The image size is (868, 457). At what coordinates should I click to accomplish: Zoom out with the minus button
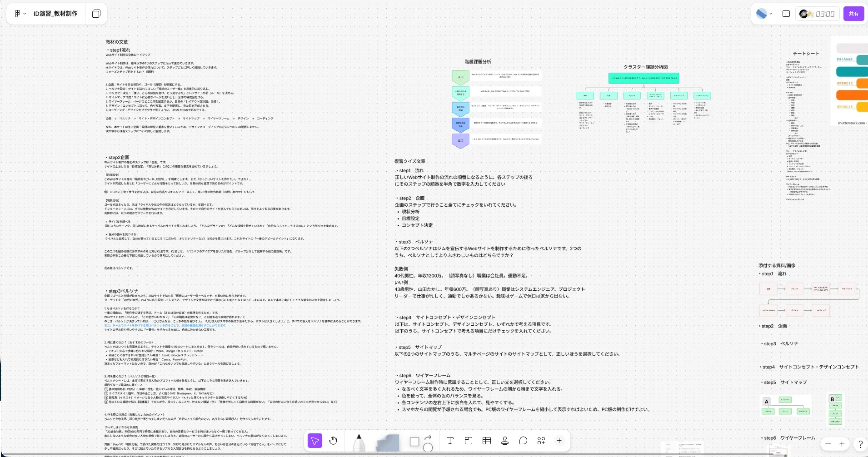828,444
